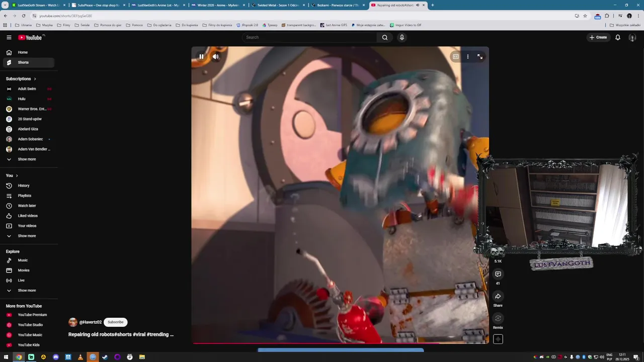
Task: Switch to LustVanGoth's Anime List tab
Action: click(x=158, y=5)
